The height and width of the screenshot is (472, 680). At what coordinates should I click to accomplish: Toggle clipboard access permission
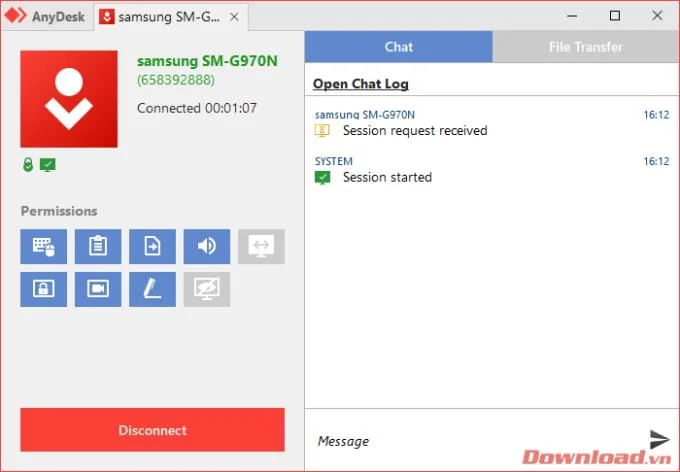pos(98,246)
